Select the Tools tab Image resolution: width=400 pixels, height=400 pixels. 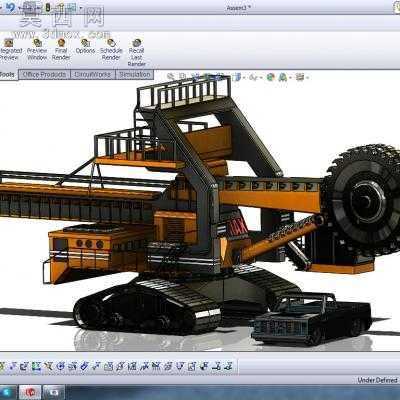click(8, 74)
